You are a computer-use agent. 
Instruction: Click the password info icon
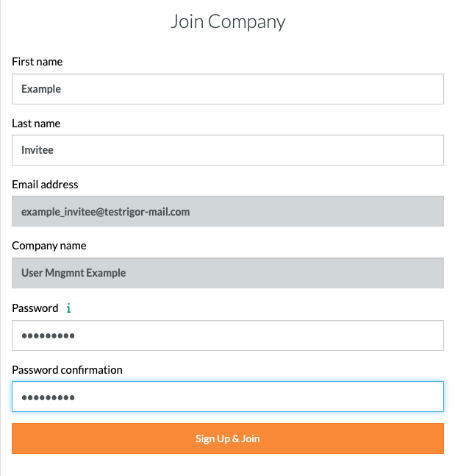[68, 308]
